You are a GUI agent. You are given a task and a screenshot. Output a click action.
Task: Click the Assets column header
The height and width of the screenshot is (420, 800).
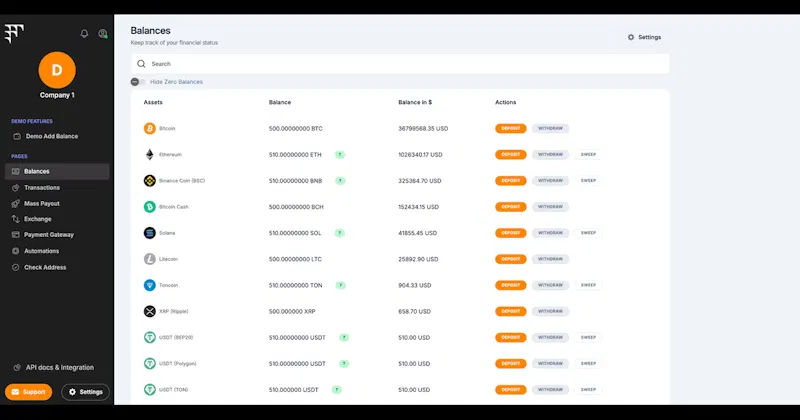pos(153,103)
